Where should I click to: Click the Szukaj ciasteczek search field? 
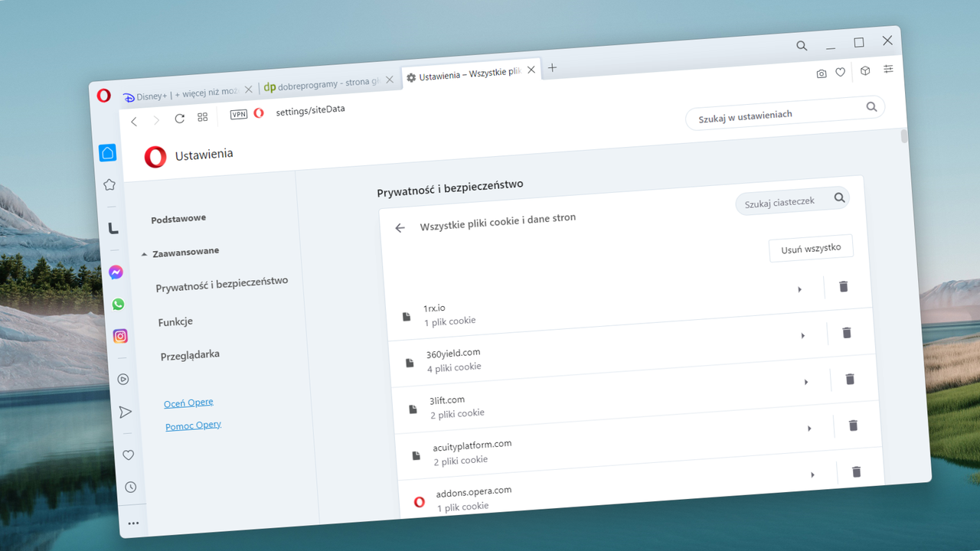(x=792, y=201)
